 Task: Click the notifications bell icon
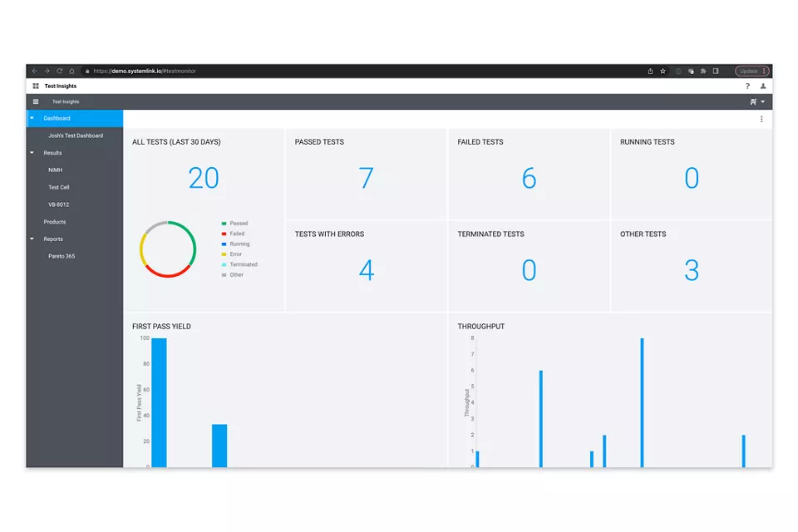tap(753, 101)
